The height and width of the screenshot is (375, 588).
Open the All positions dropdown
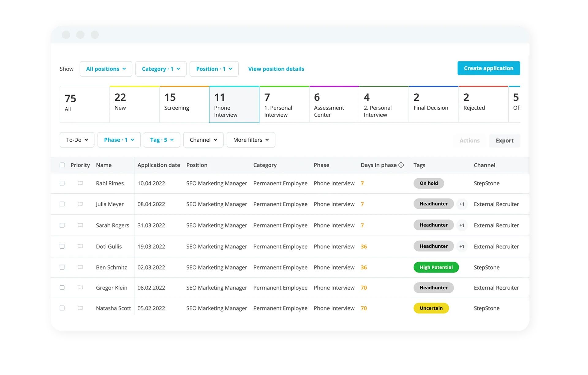[106, 69]
